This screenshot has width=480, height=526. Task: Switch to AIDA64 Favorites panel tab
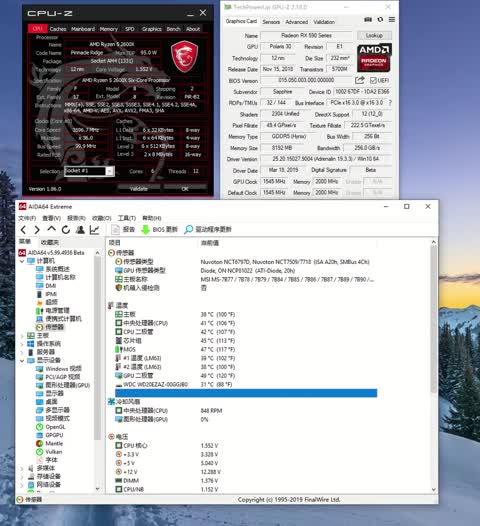49,242
